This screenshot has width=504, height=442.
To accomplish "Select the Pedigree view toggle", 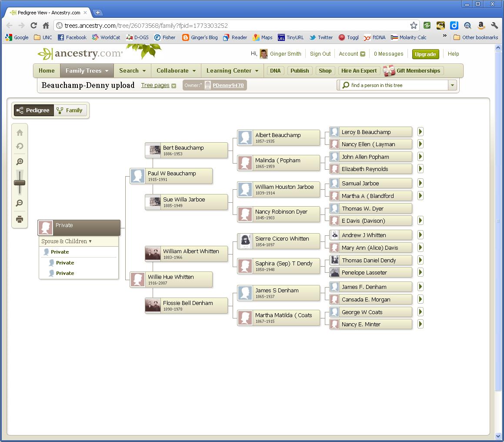I will pos(33,110).
